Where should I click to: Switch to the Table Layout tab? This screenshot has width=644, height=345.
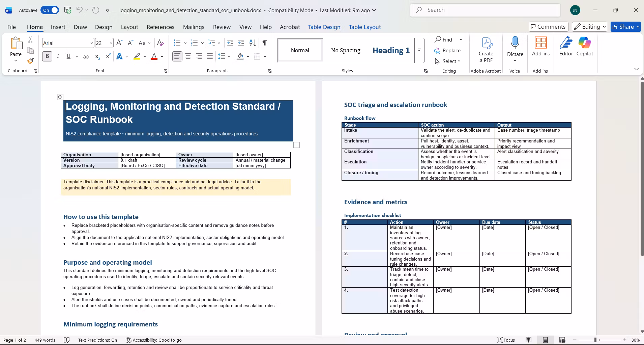coord(365,27)
